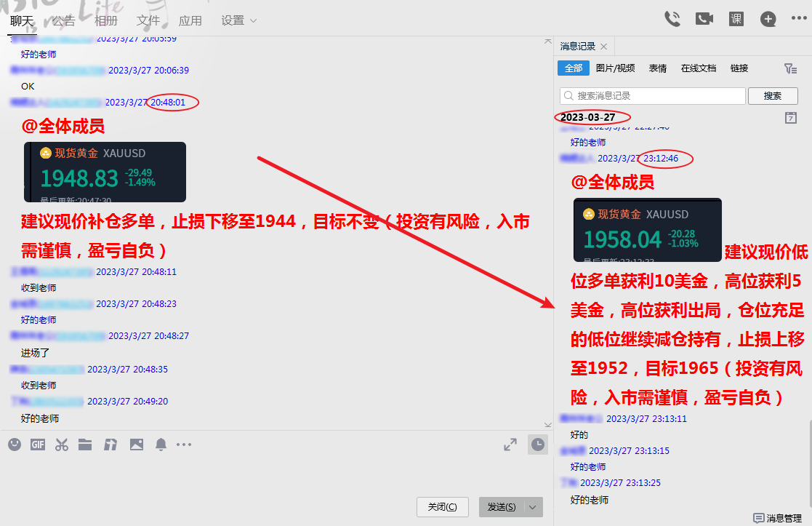
Task: Select the 全部 filter in records
Action: [574, 68]
